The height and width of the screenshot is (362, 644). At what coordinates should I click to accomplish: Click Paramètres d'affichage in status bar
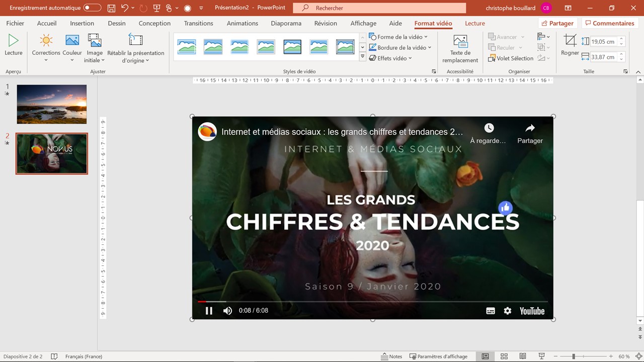(x=438, y=356)
